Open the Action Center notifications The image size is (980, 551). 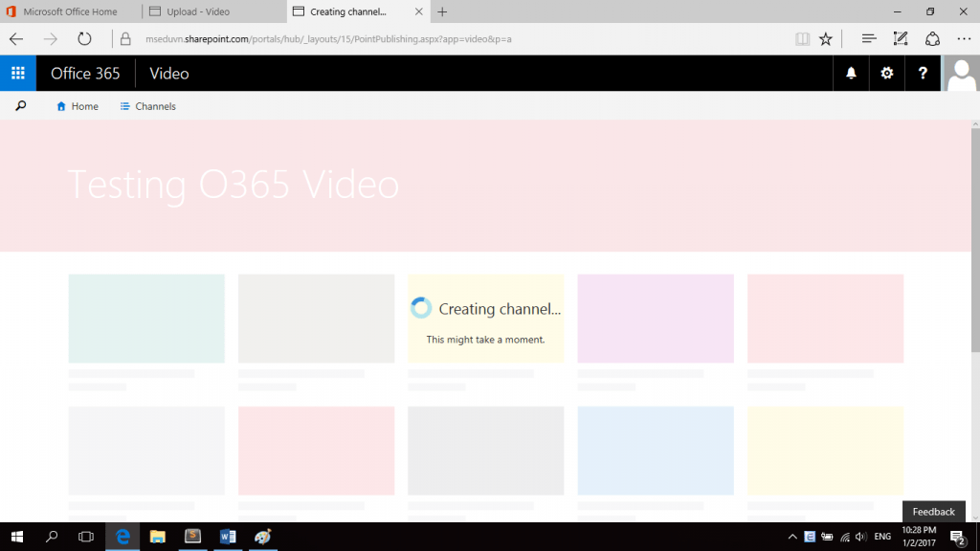click(x=957, y=537)
